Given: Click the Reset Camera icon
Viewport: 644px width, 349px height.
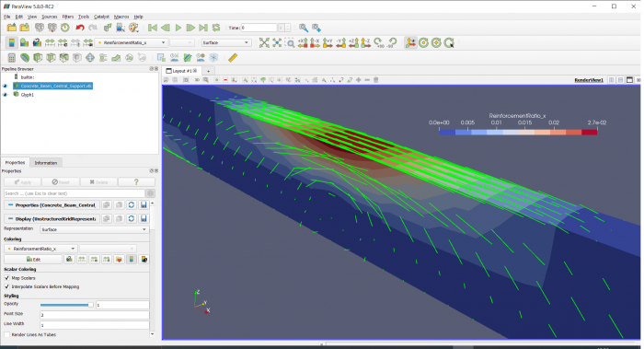Looking at the screenshot, I should point(264,42).
